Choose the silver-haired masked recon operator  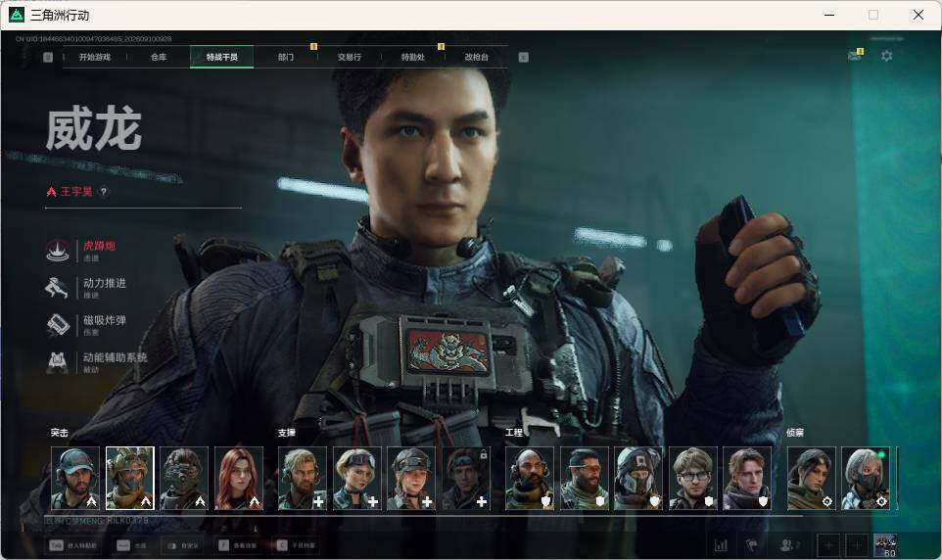[866, 479]
